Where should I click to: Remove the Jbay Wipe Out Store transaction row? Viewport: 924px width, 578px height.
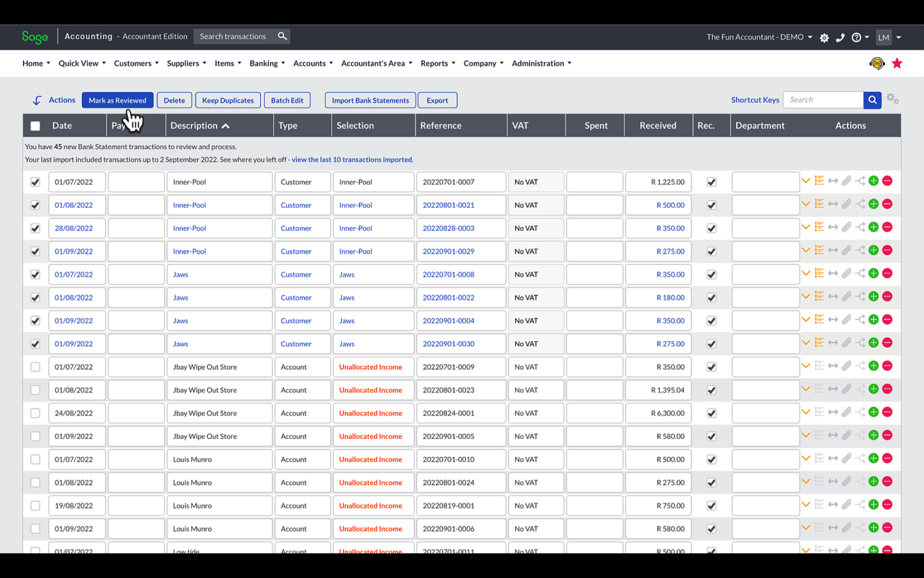coord(887,365)
